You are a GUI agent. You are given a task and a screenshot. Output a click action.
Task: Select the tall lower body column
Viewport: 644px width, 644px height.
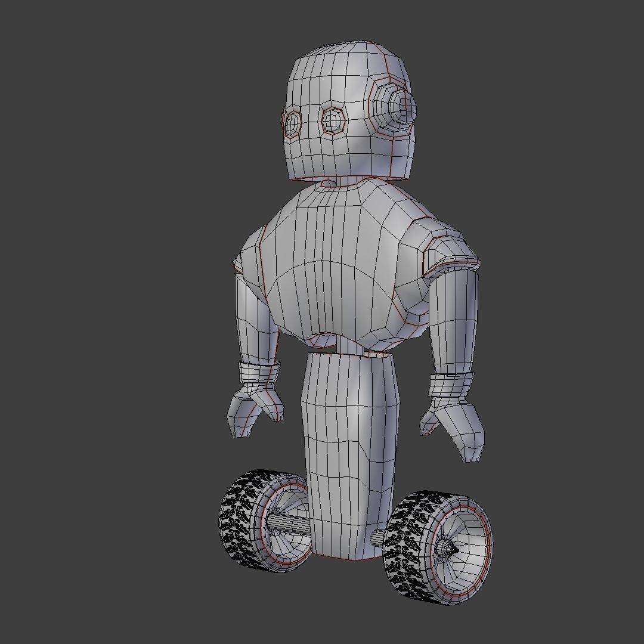tap(350, 456)
